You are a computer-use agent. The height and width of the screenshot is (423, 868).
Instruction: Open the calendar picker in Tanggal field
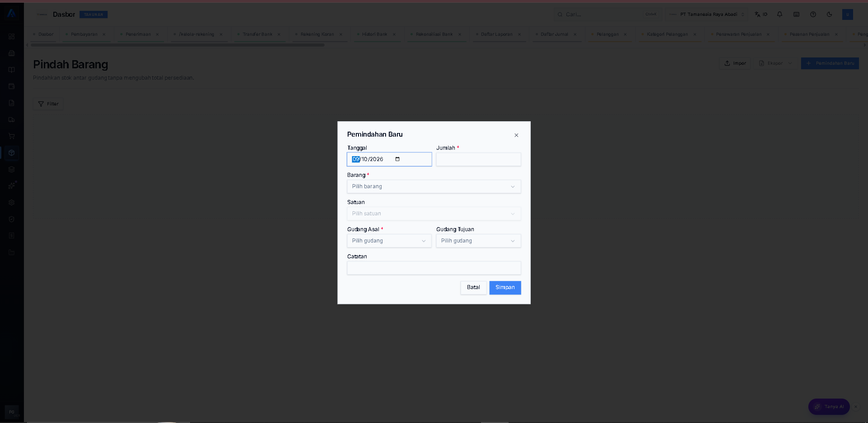tap(397, 159)
